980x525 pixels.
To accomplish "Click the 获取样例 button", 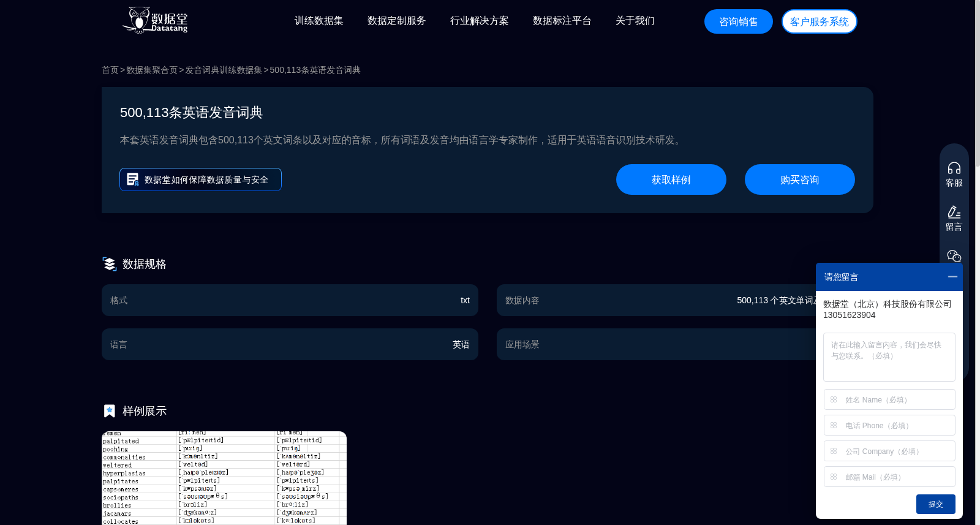I will tap(671, 179).
